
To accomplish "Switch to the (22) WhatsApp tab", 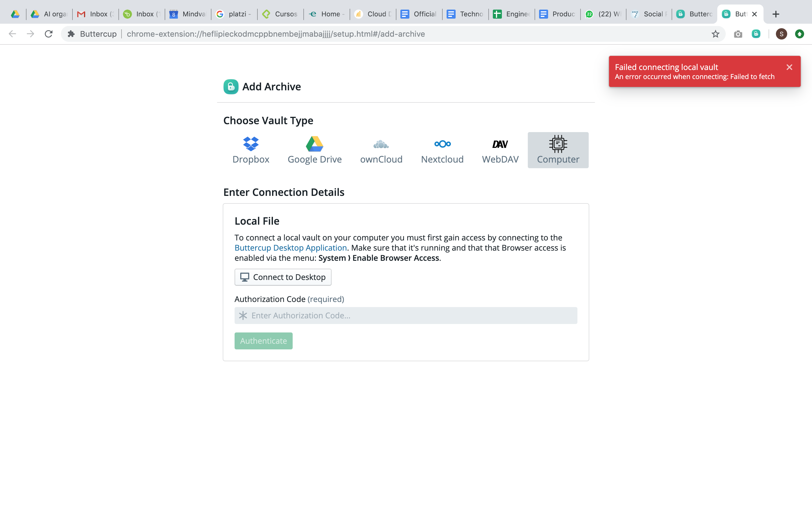I will (604, 14).
